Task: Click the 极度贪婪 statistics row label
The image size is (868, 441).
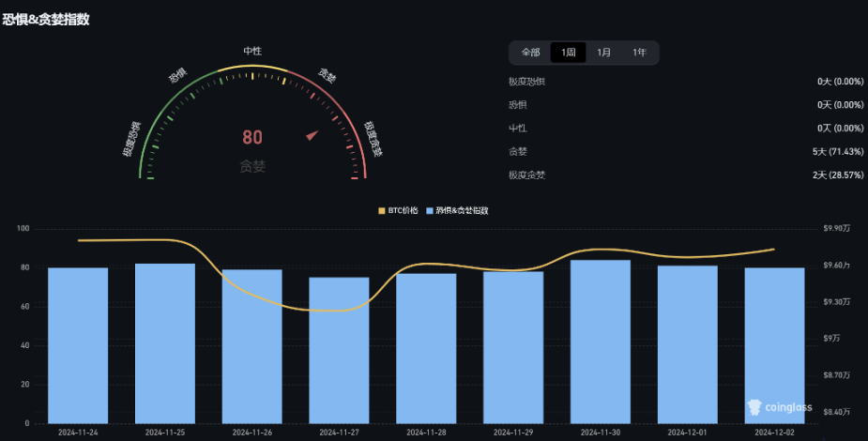Action: 527,175
